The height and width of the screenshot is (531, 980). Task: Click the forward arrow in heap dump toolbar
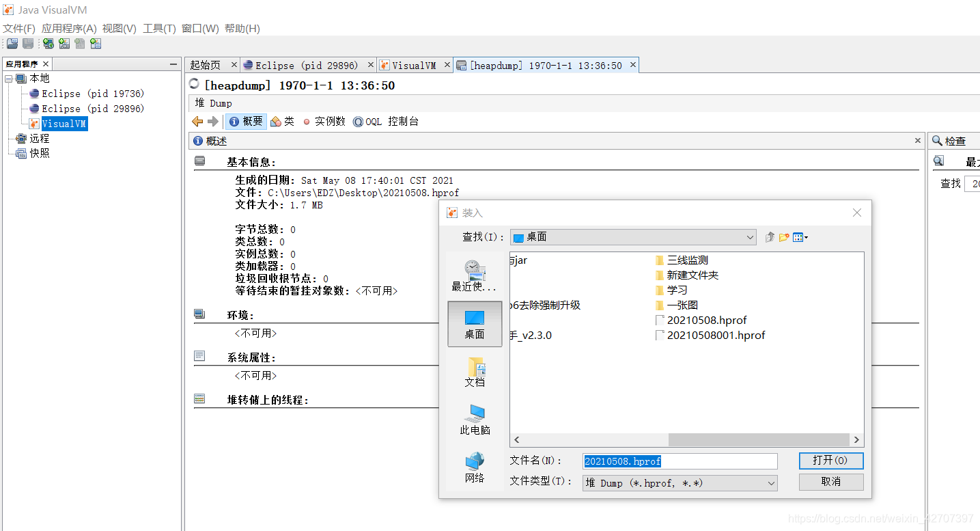click(x=212, y=122)
